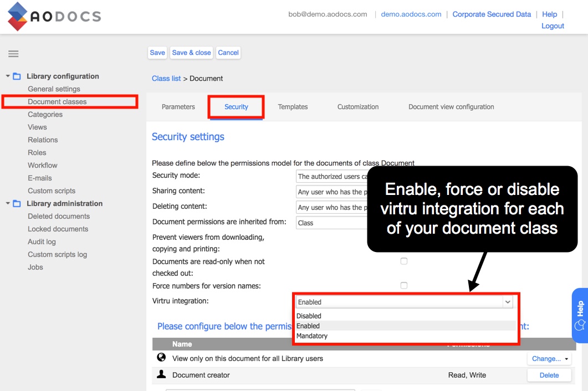Click the person icon beside Document creator
Viewport: 588px width, 391px height.
coord(161,374)
